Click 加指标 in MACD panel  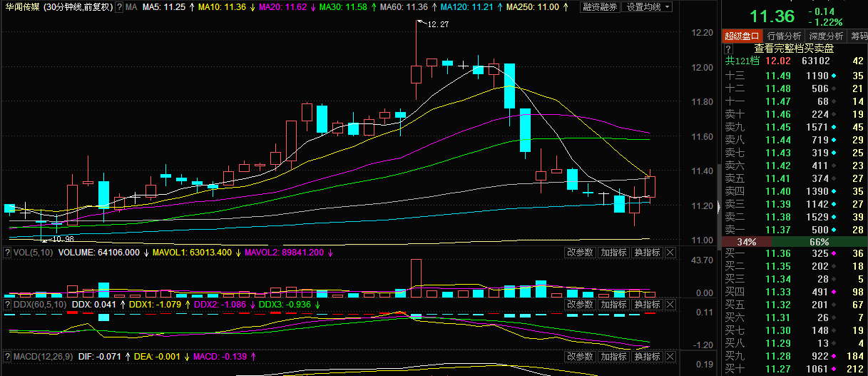coord(614,356)
